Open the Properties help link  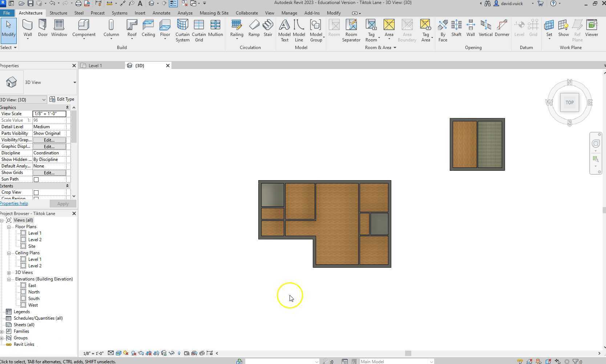(x=14, y=203)
